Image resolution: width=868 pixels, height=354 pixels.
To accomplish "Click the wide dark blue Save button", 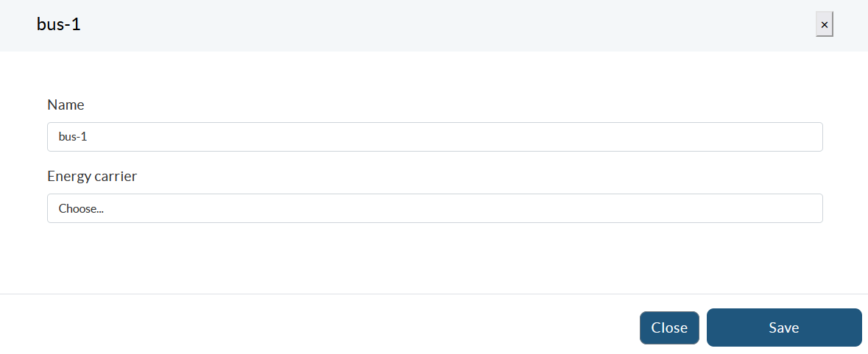I will point(783,328).
